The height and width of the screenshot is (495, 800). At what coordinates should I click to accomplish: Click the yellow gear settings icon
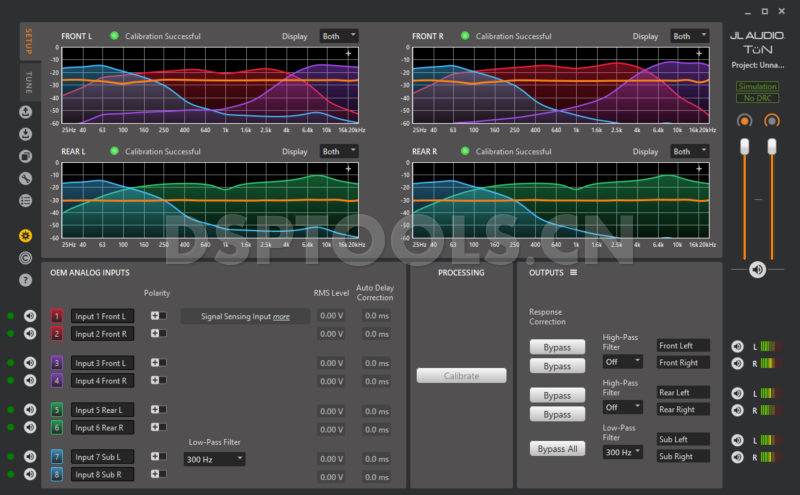coord(25,235)
